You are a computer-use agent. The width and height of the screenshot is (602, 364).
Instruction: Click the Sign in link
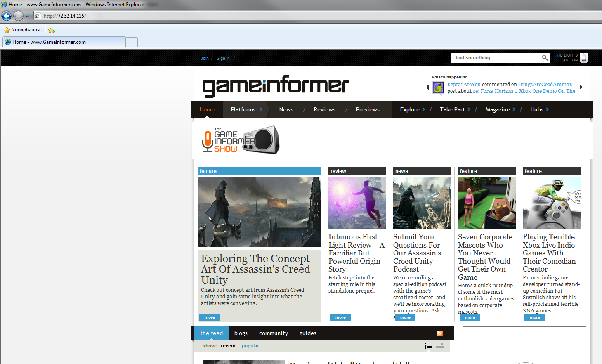click(223, 58)
